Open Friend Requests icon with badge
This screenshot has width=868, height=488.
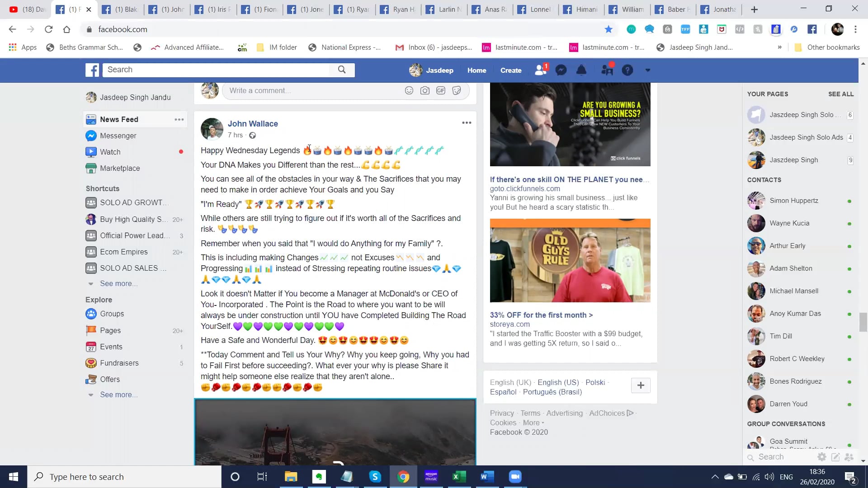point(541,70)
